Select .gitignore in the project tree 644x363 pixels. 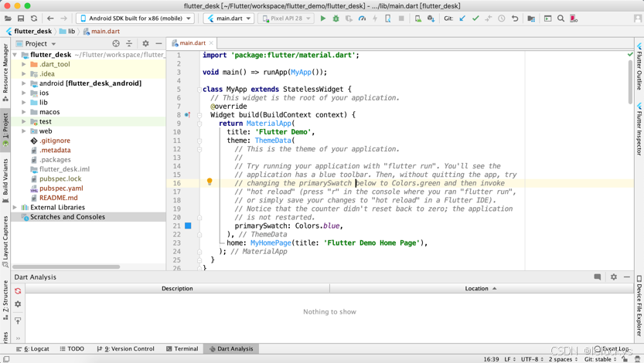tap(55, 141)
